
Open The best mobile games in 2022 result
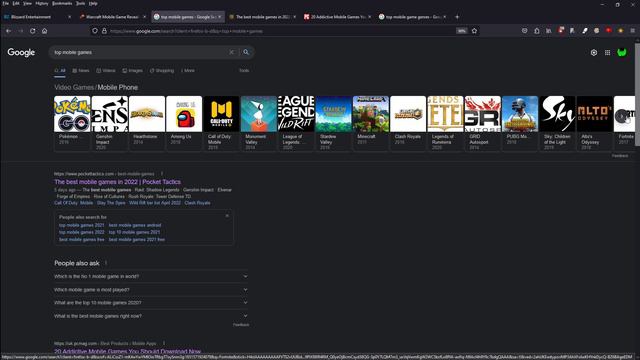click(118, 182)
